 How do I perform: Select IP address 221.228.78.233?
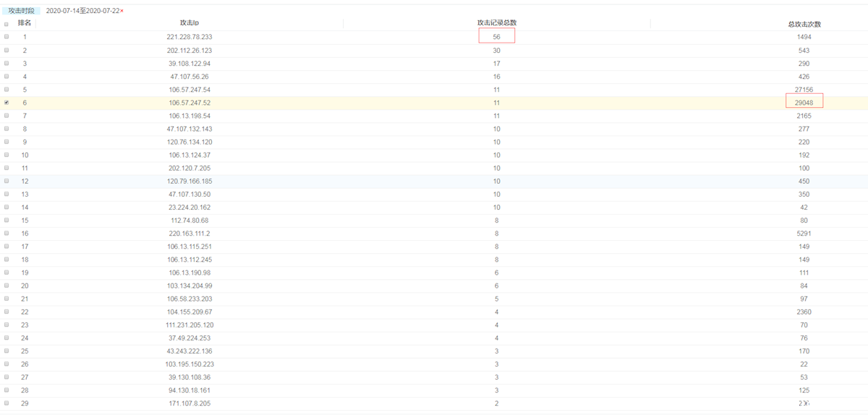coord(190,37)
